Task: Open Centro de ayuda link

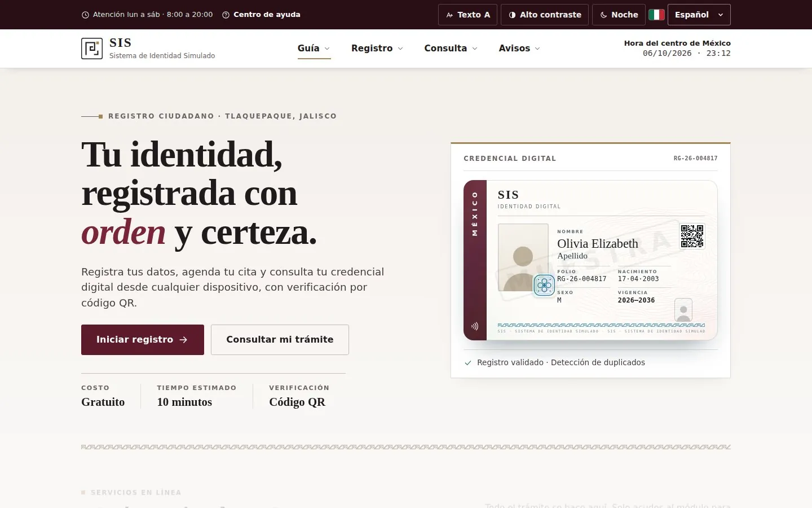Action: 261,15
